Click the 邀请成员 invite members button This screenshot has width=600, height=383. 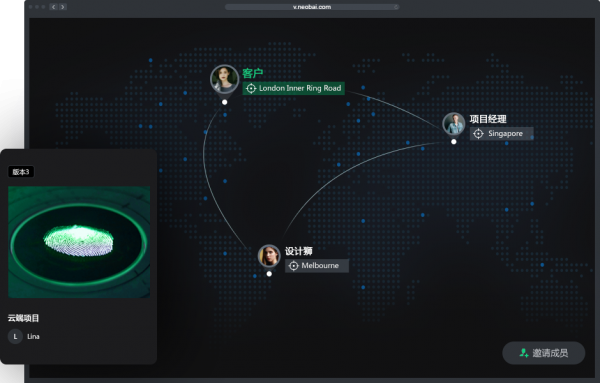click(543, 353)
